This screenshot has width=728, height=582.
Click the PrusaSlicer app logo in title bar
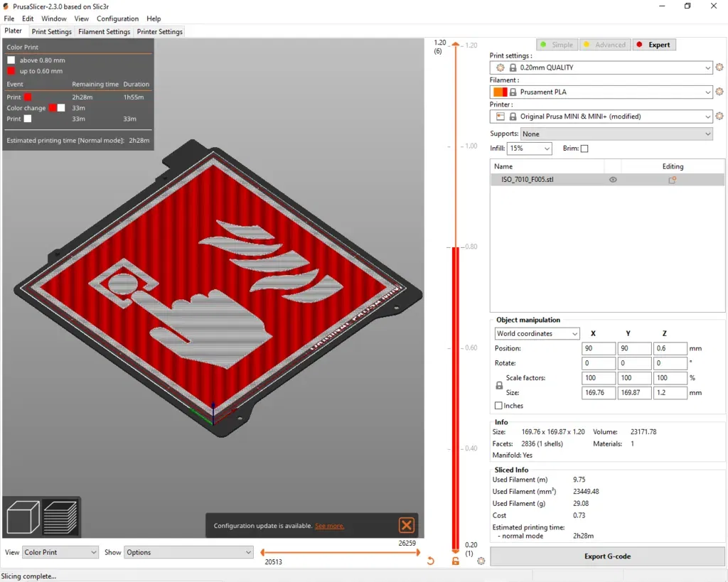(6, 6)
